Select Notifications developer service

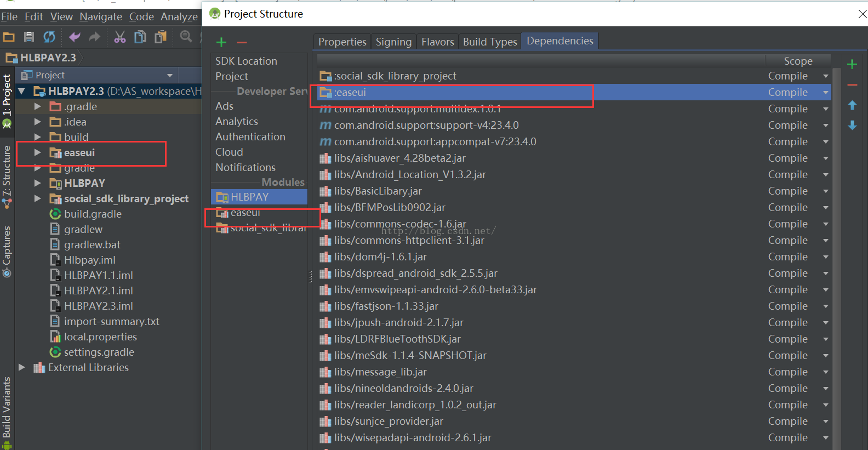(245, 167)
